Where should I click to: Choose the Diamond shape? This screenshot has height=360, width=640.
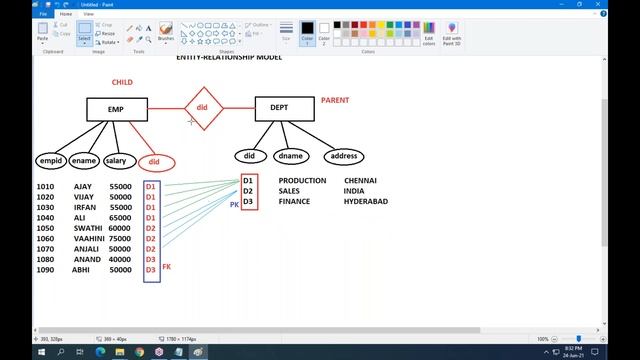192,33
